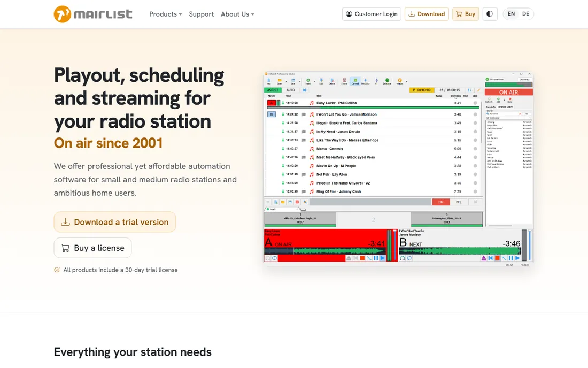Open the Products dropdown menu
The image size is (588, 368).
tap(165, 14)
